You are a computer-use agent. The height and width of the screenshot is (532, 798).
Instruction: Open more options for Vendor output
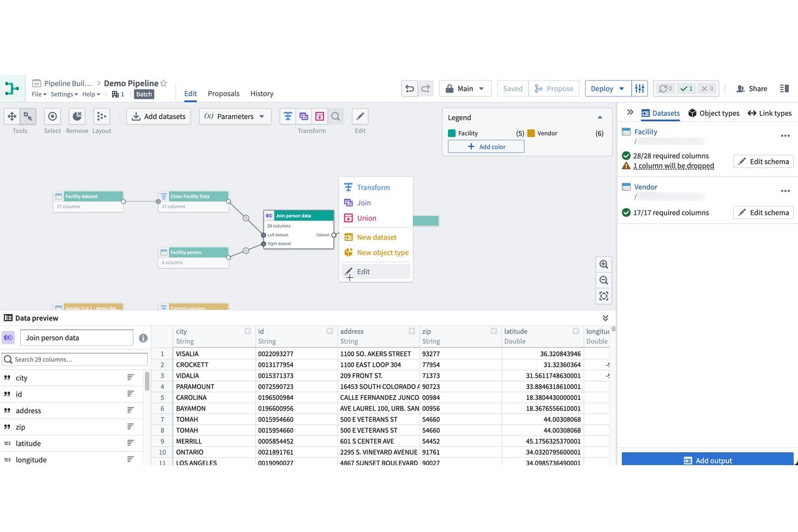(785, 191)
